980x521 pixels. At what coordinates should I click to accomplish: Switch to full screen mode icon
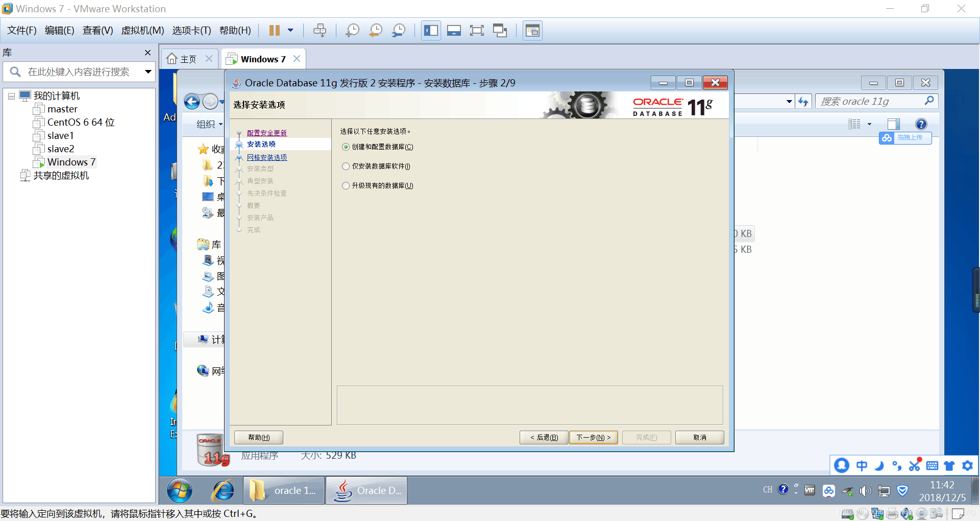pos(477,31)
